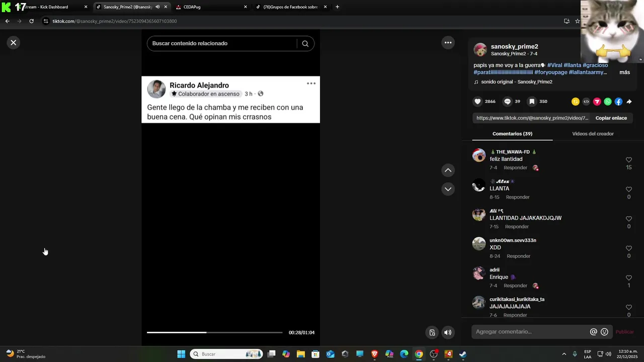Like the 'LLANTIDAD JAJAKAKDJQJW' comment

628,219
